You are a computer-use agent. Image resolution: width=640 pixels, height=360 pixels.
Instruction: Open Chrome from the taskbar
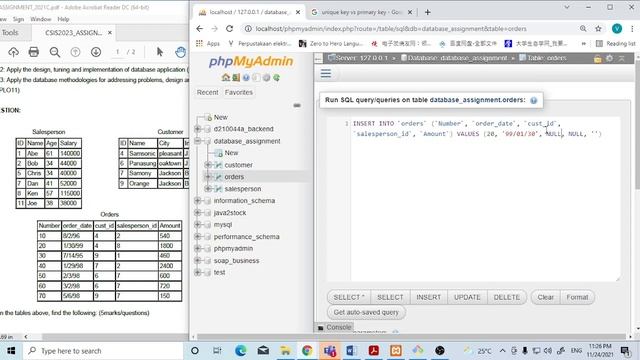[x=307, y=351]
